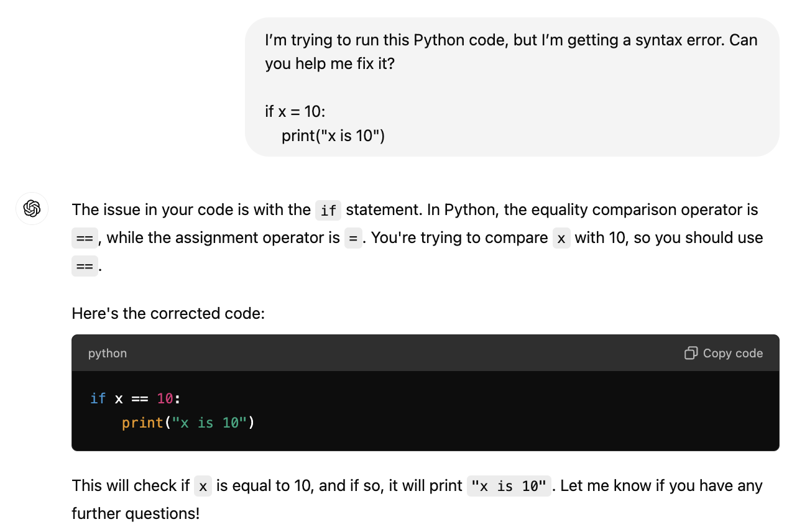Click the code block header bar
The image size is (797, 532).
(404, 352)
